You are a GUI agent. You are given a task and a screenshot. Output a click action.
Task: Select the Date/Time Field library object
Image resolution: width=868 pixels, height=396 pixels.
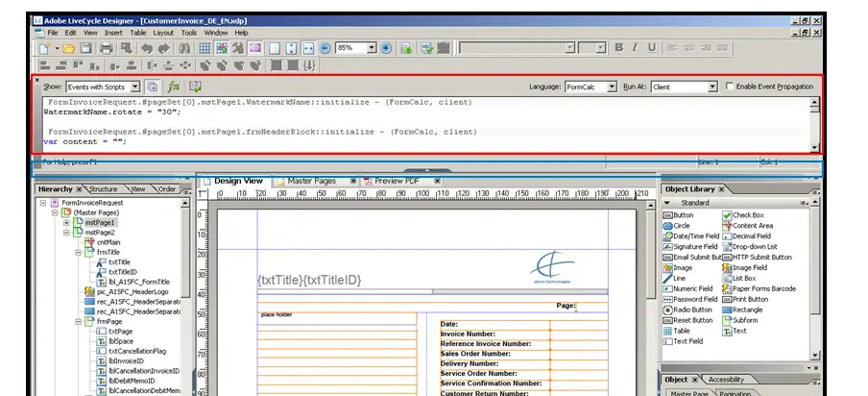coord(691,235)
